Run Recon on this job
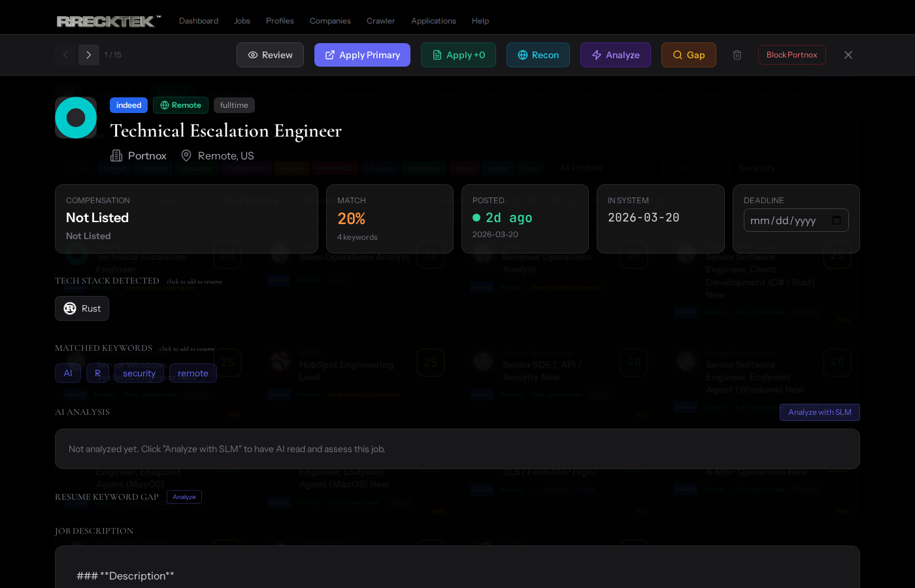Screen dimensions: 915x588 [538, 55]
